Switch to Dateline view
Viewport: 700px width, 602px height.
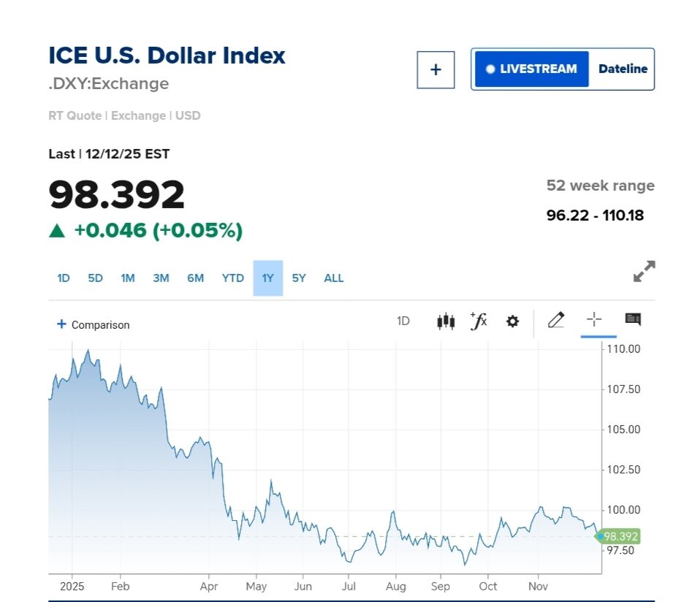tap(623, 69)
